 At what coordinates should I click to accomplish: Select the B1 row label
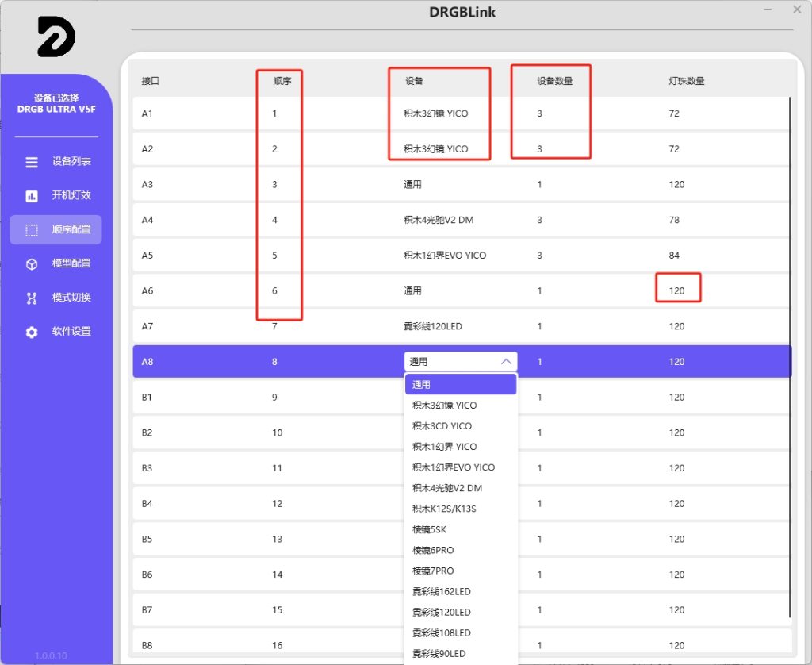point(147,398)
